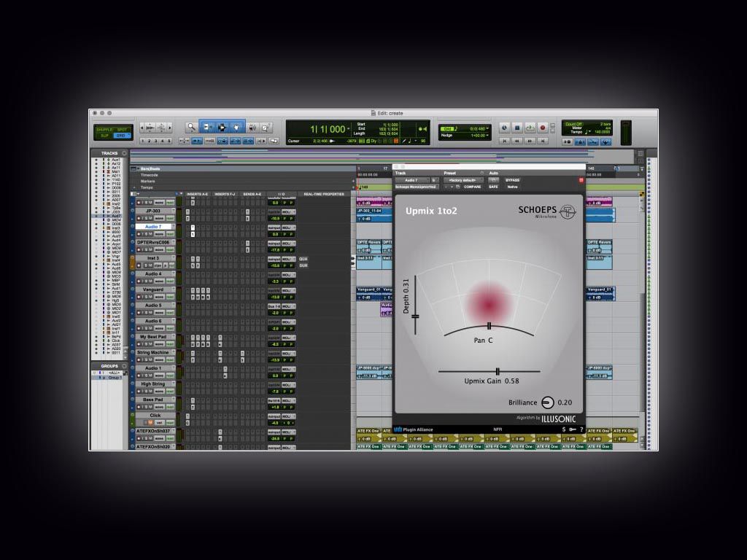The height and width of the screenshot is (560, 747).
Task: Click the Upmix Gain slider handle
Action: (x=498, y=371)
